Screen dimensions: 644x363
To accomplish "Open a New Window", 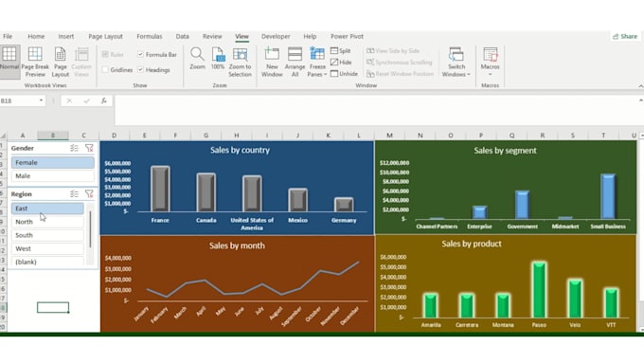I will 272,62.
